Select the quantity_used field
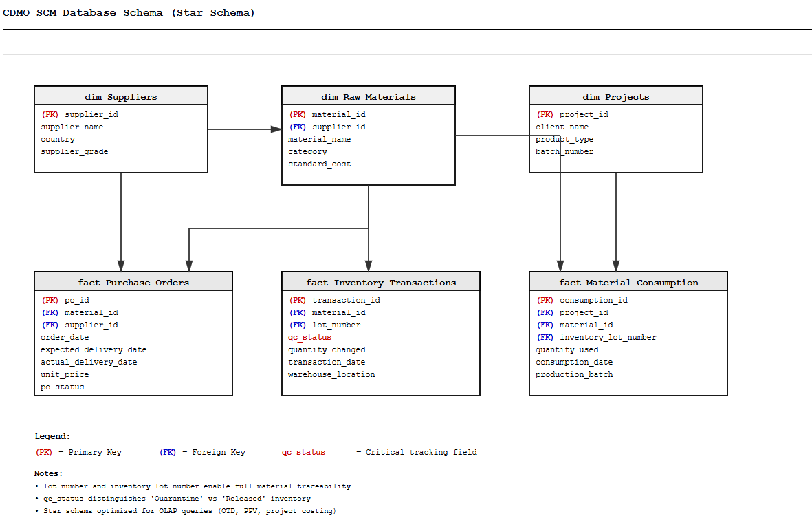Screen dimensions: 812x529 point(567,350)
